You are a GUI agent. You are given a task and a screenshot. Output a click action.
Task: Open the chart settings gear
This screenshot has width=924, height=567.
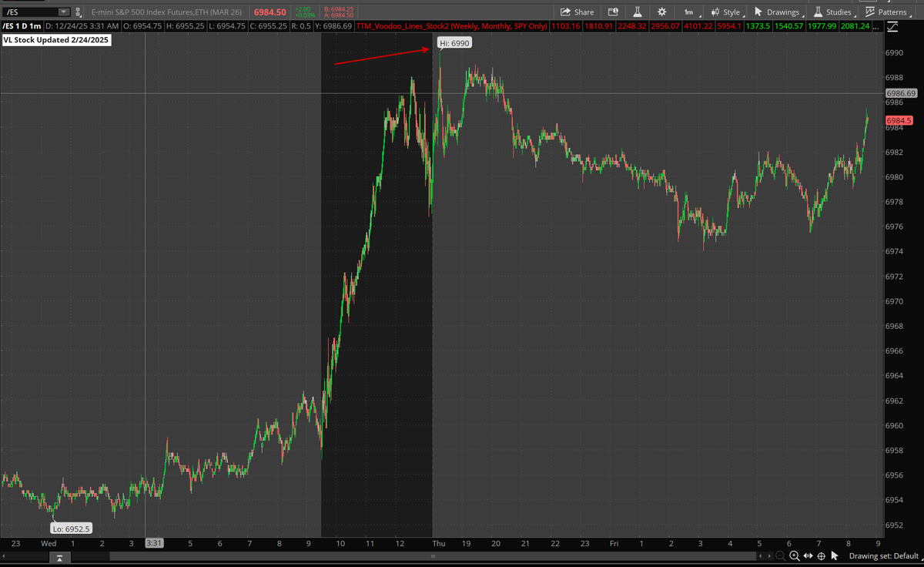[661, 12]
